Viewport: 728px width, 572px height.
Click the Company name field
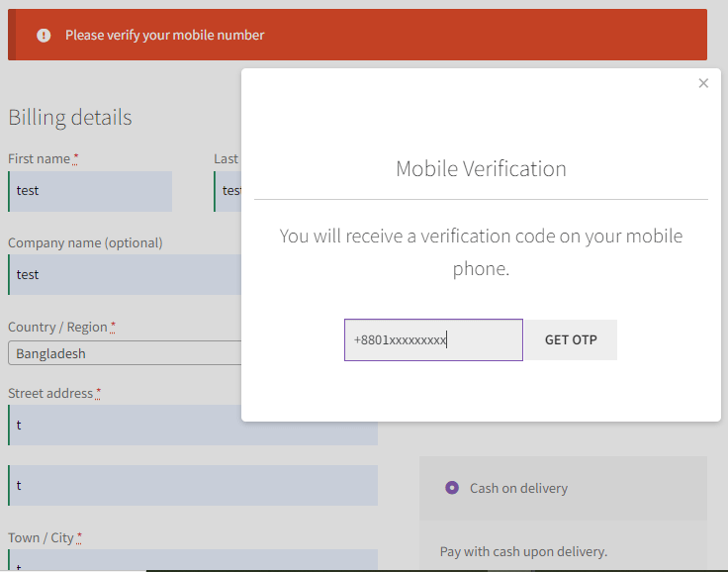click(x=125, y=274)
